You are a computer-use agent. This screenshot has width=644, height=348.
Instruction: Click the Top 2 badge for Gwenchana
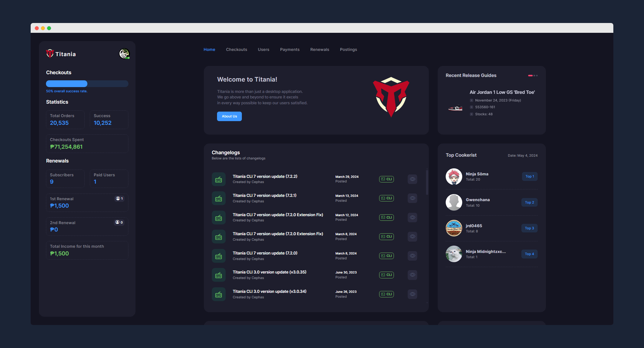529,202
